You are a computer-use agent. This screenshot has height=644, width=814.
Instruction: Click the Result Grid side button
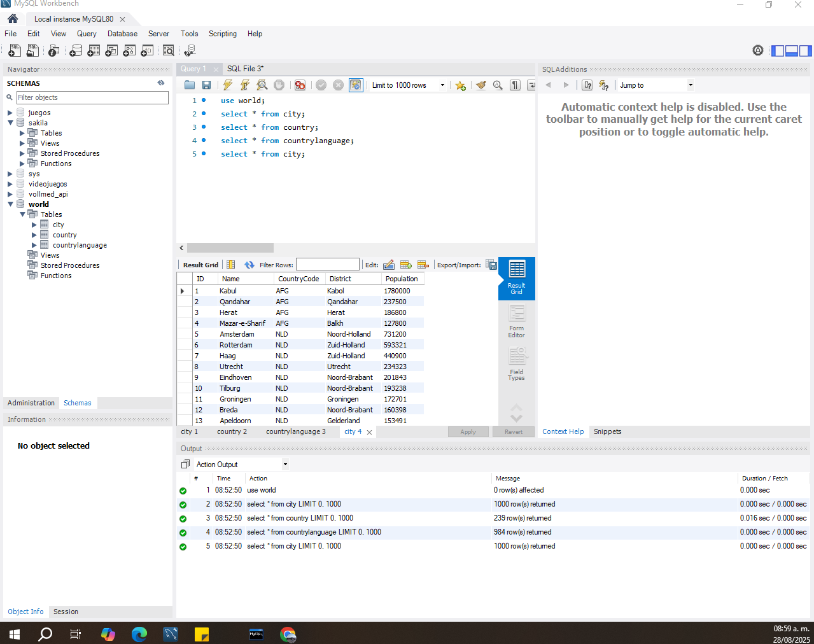pos(516,278)
